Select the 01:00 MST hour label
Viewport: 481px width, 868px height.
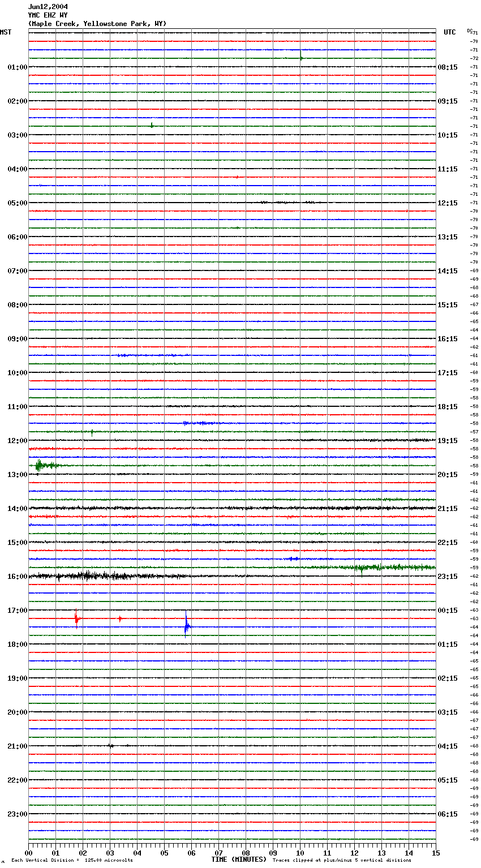17,67
